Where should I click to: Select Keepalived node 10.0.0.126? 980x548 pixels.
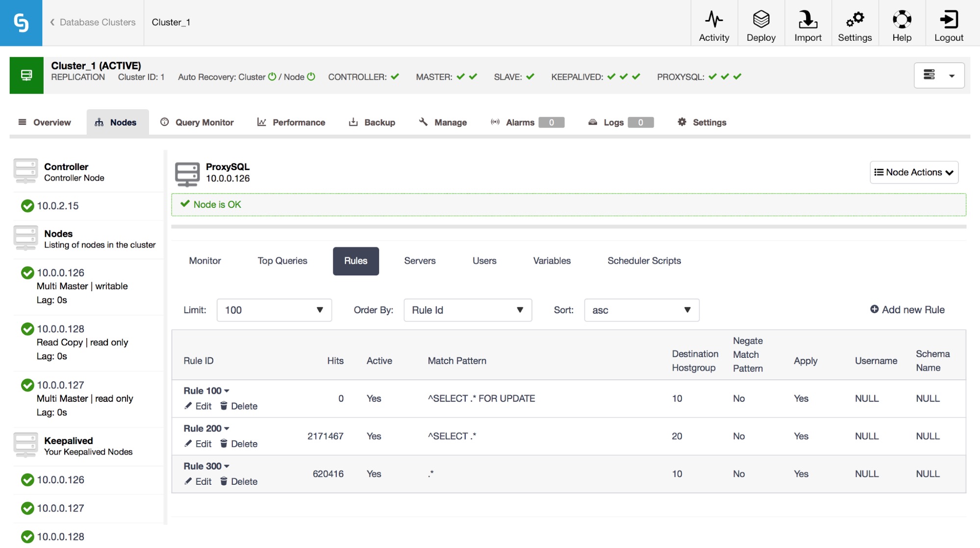(60, 480)
